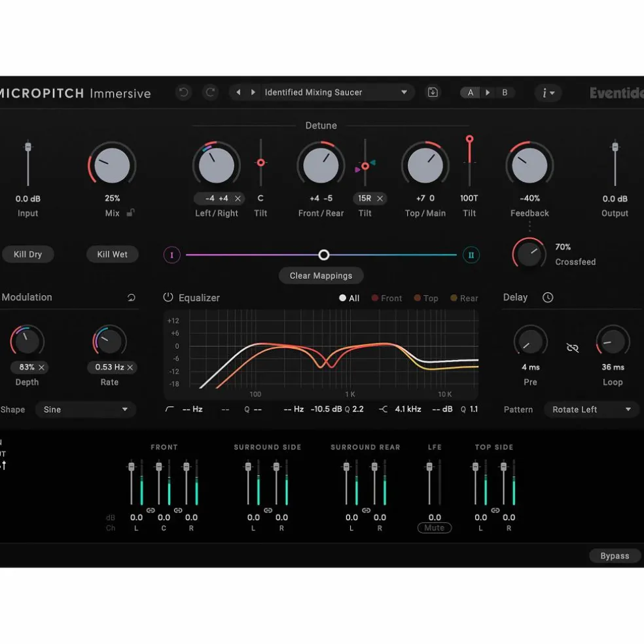
Task: Open the Pattern Rotate Left dropdown
Action: coord(591,410)
